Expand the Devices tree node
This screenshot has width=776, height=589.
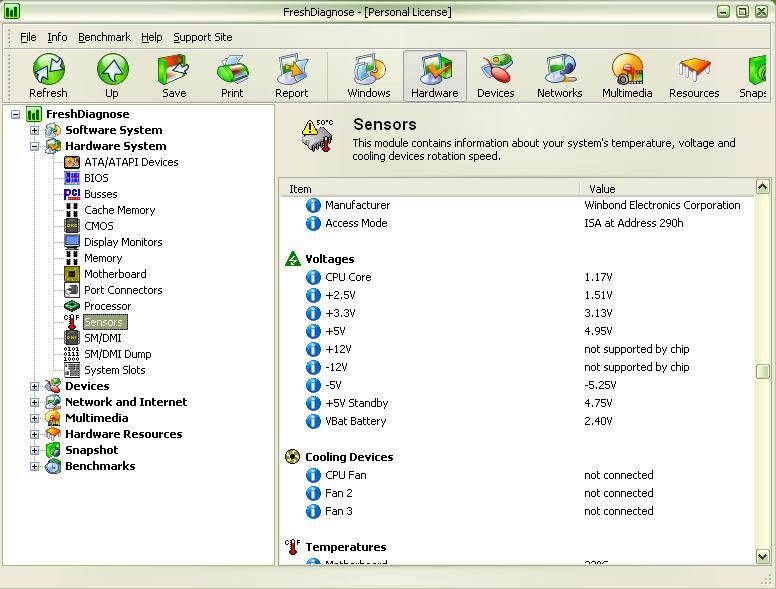[34, 386]
